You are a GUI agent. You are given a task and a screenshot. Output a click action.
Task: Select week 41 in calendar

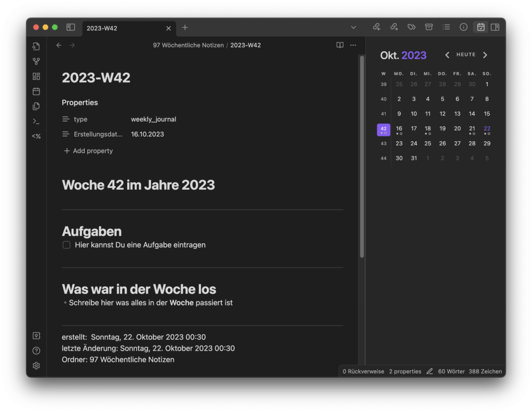click(383, 114)
